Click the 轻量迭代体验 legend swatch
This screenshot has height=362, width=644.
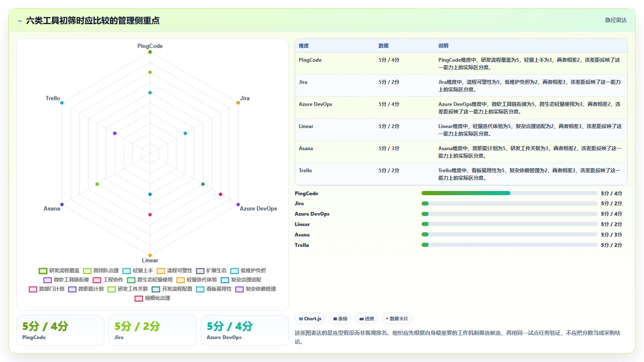180,280
